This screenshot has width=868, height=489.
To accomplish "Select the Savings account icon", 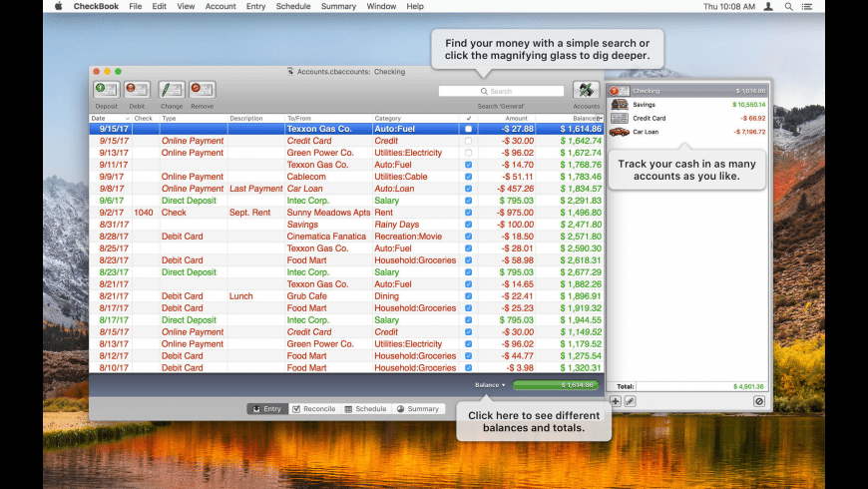I will tap(619, 104).
